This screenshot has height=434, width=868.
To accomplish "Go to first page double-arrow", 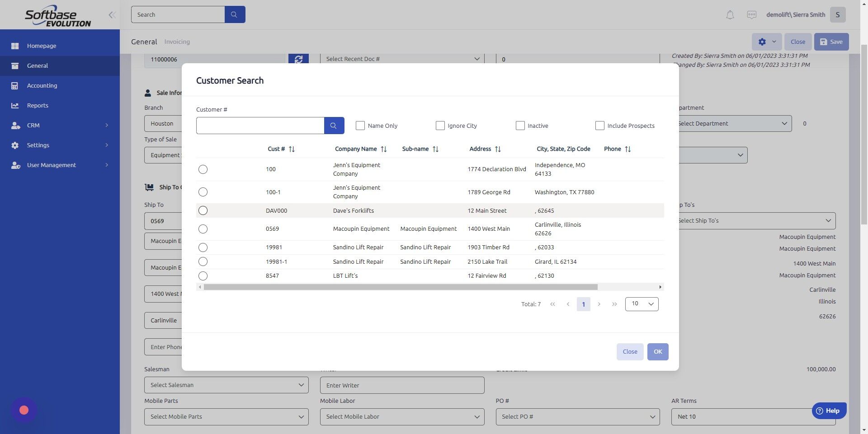I will click(552, 304).
